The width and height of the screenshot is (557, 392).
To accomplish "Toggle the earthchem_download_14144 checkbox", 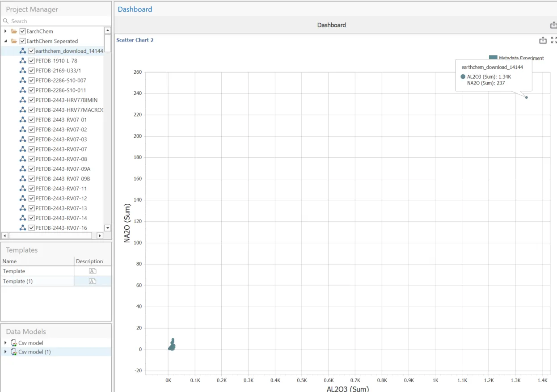I will point(31,51).
